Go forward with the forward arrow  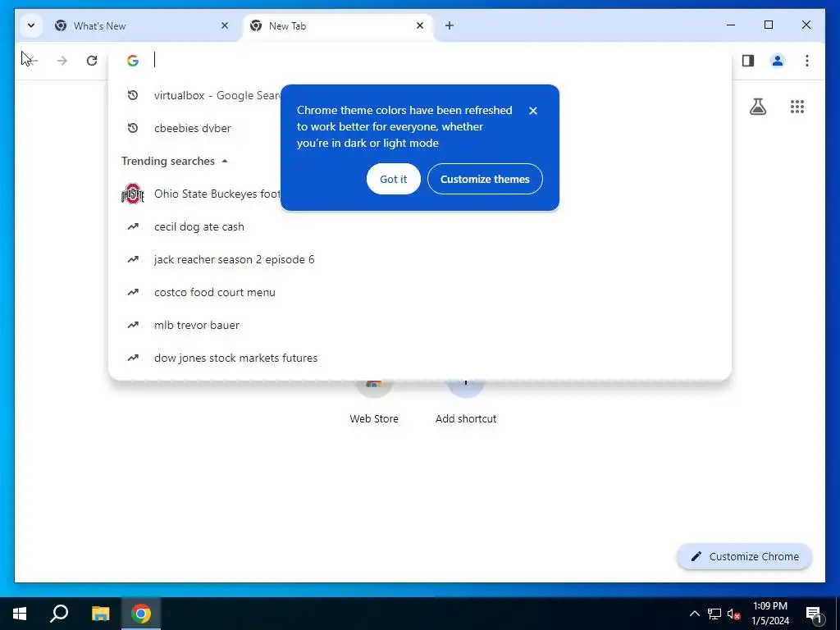point(62,61)
